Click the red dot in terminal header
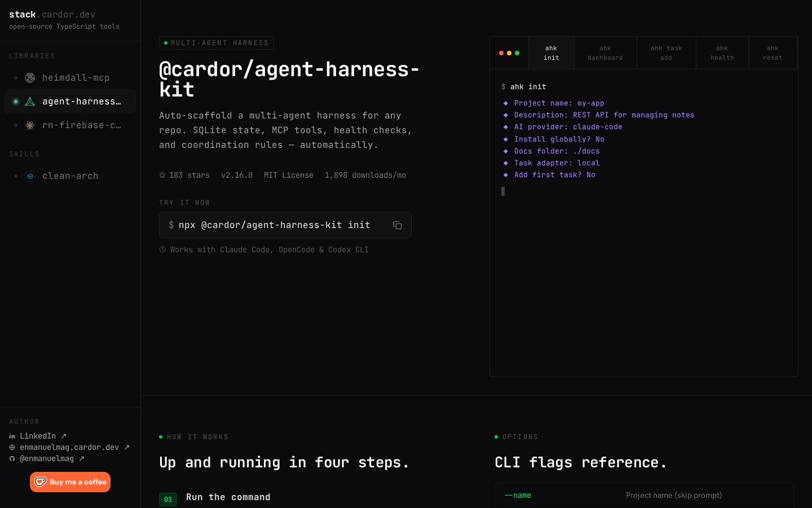Viewport: 812px width, 508px height. click(501, 53)
